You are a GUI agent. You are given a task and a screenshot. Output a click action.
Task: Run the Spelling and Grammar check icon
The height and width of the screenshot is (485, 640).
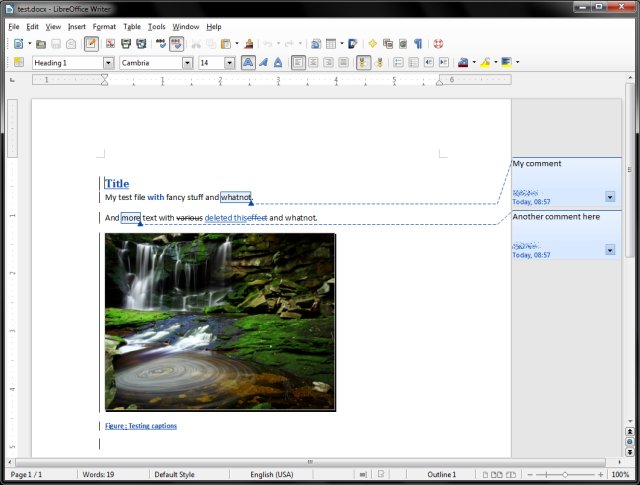pos(161,44)
